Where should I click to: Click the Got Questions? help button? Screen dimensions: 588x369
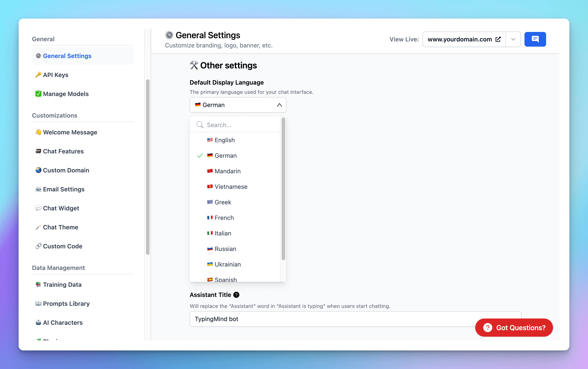point(514,328)
